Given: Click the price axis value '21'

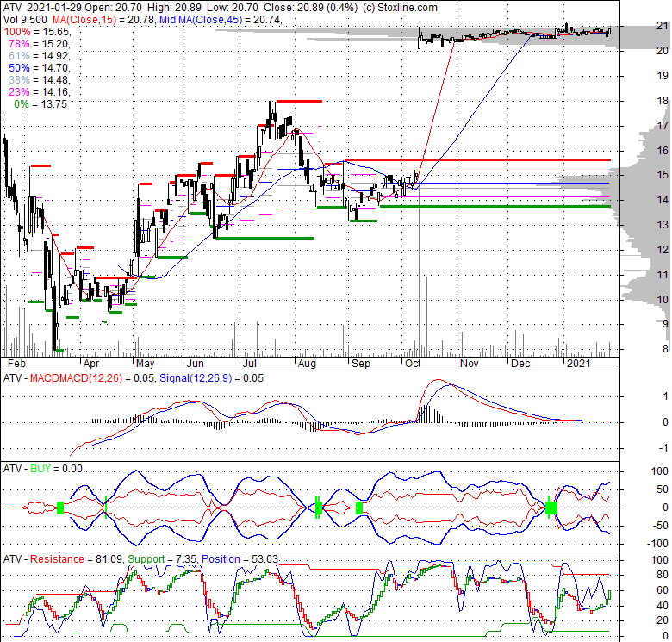Looking at the screenshot, I should click(x=663, y=26).
